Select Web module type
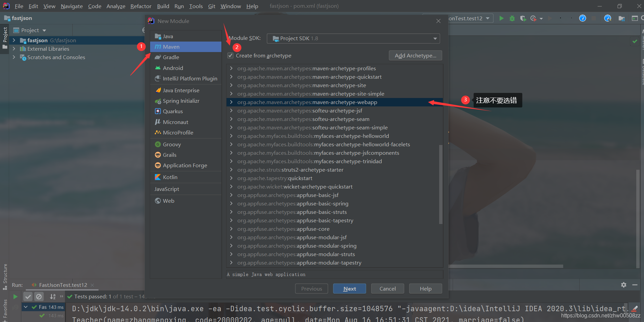This screenshot has width=644, height=322. coord(186,201)
